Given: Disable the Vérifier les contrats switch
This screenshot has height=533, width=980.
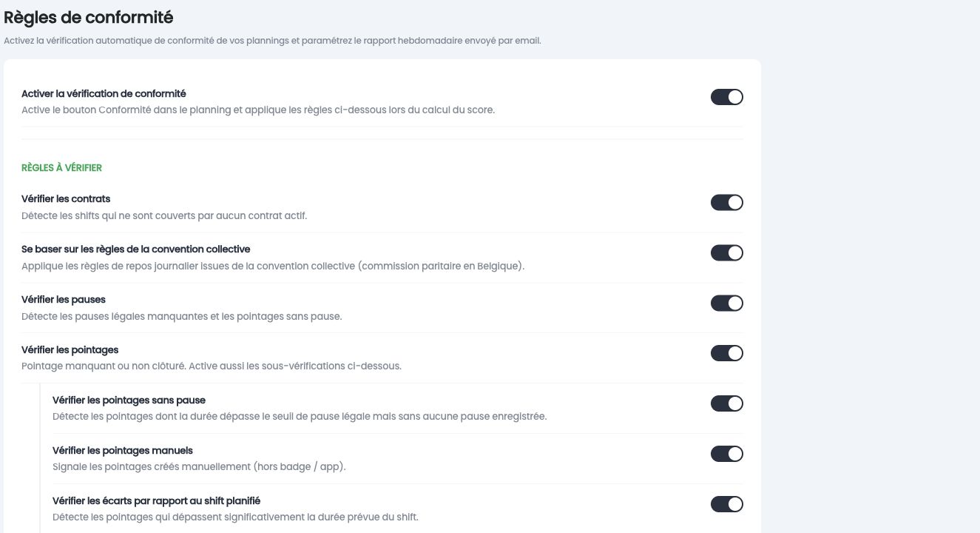Looking at the screenshot, I should click(726, 202).
